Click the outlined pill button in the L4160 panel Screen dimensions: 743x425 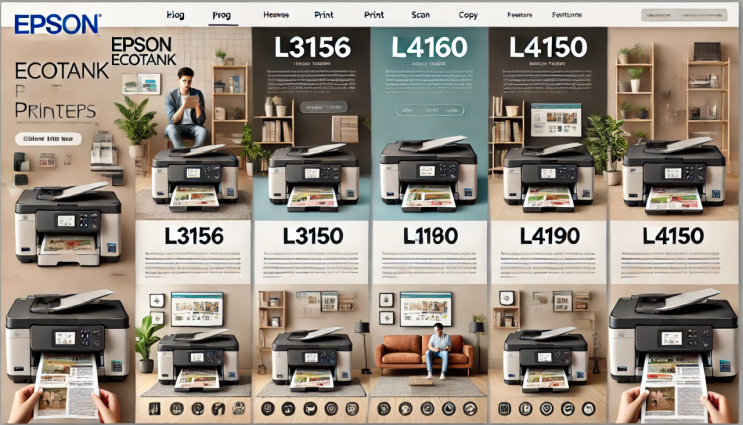click(430, 110)
